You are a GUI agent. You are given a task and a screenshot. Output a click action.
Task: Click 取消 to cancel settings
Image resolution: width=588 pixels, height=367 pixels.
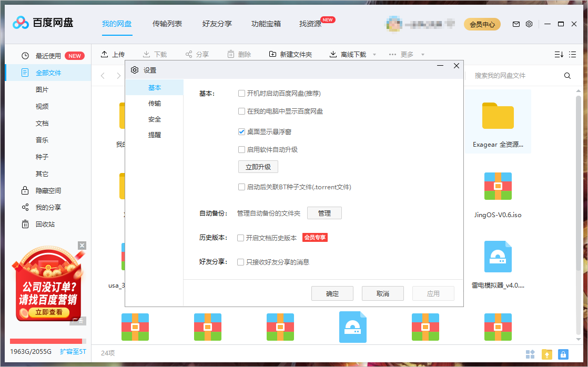(383, 293)
